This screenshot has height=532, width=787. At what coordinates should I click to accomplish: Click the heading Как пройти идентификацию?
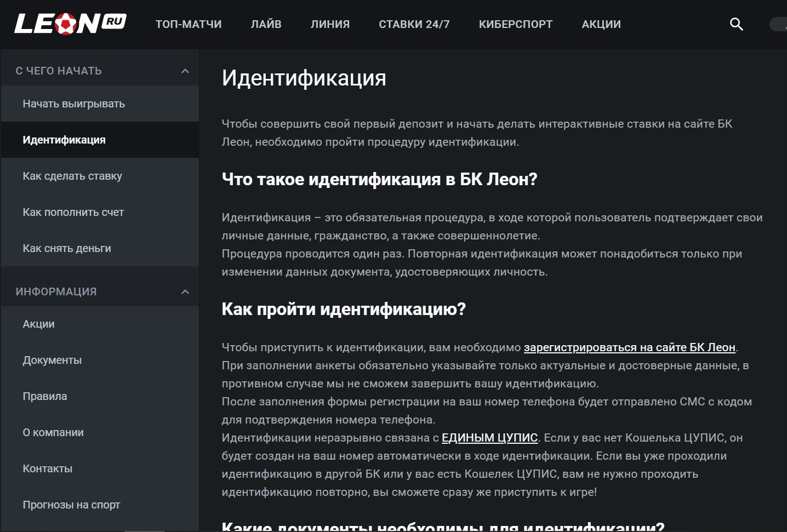tap(344, 309)
